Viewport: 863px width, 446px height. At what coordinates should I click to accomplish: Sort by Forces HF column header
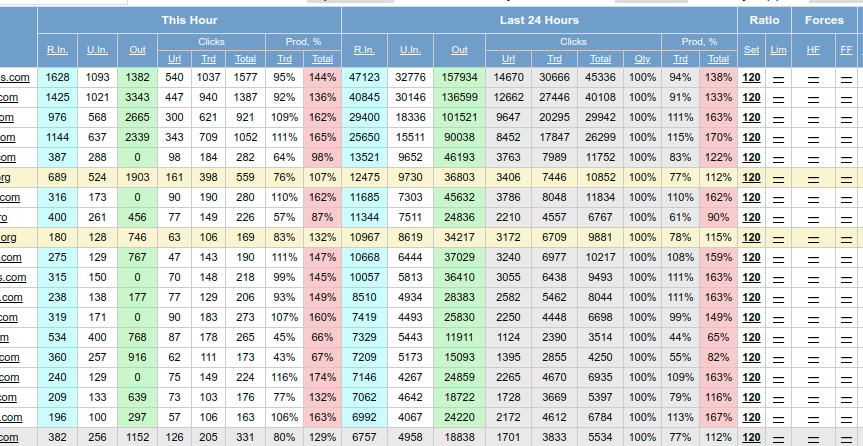tap(813, 50)
